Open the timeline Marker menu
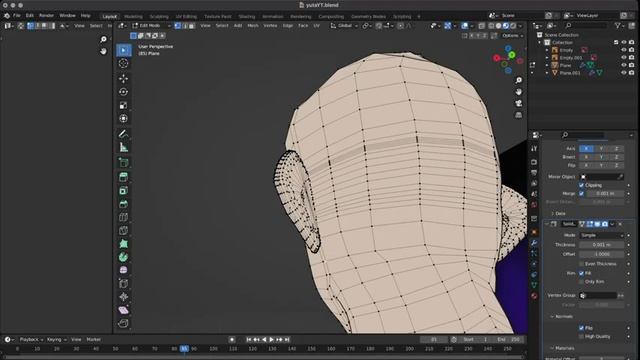This screenshot has height=360, width=640. click(x=93, y=340)
